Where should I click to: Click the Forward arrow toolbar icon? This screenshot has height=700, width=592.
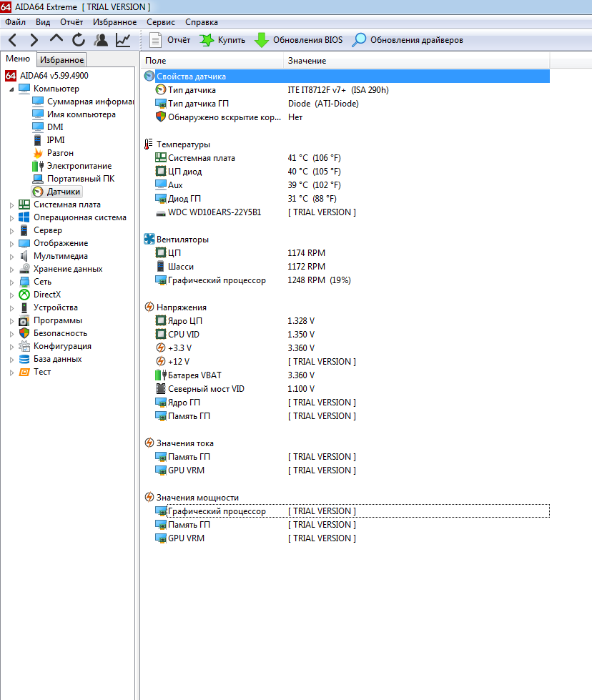[34, 40]
